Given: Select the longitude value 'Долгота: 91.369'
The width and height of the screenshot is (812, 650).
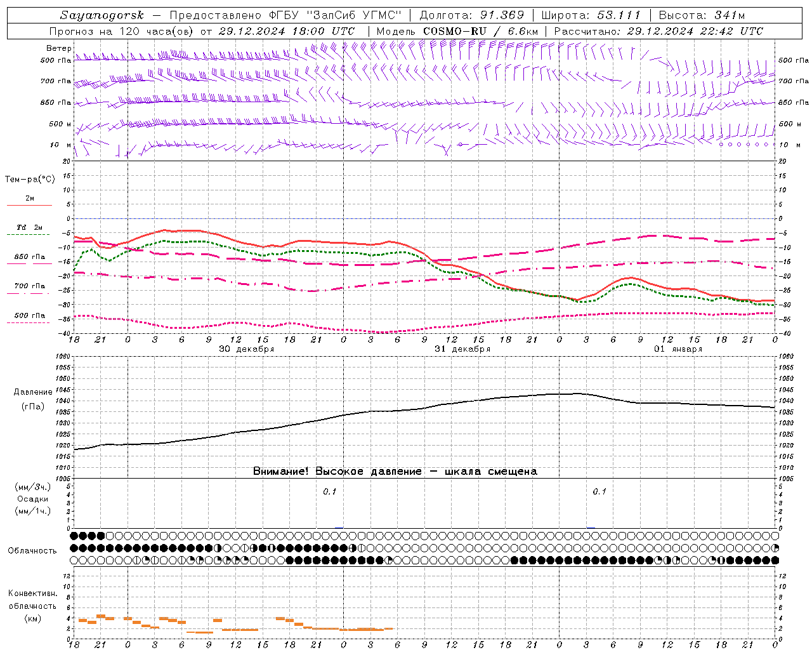Looking at the screenshot, I should point(472,15).
